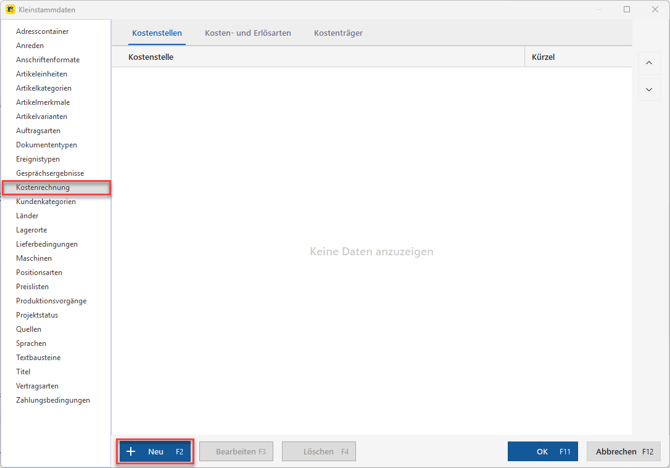Screen dimensions: 670x468
Task: Choose Projektstatus from the list
Action: click(x=37, y=315)
